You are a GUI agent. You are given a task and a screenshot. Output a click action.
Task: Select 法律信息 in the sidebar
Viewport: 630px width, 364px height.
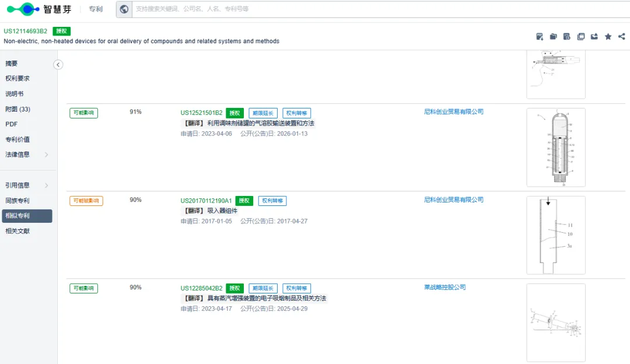click(17, 155)
